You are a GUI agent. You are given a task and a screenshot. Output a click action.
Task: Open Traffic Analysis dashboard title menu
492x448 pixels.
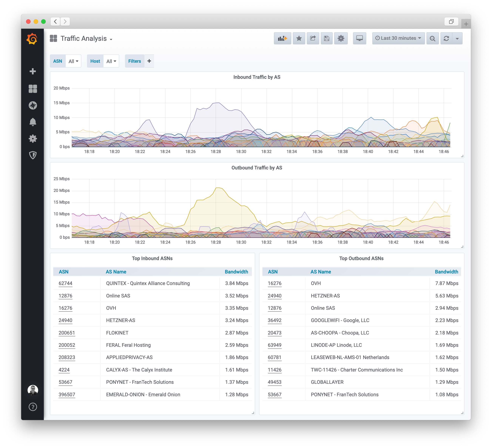83,39
